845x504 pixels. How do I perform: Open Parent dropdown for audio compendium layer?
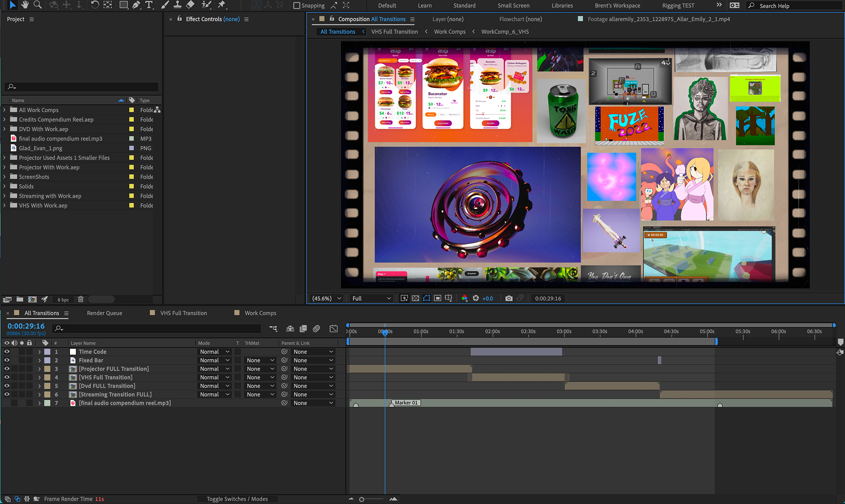tap(313, 403)
